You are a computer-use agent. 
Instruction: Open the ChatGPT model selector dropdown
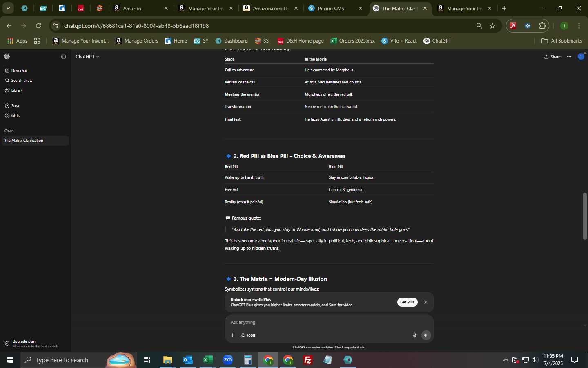[87, 57]
